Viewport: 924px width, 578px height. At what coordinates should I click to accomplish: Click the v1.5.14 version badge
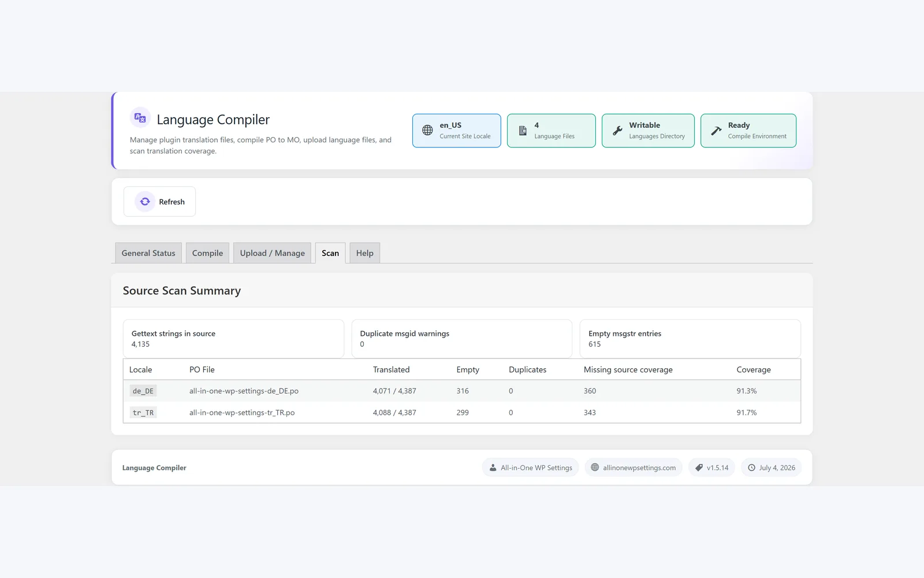pos(711,468)
